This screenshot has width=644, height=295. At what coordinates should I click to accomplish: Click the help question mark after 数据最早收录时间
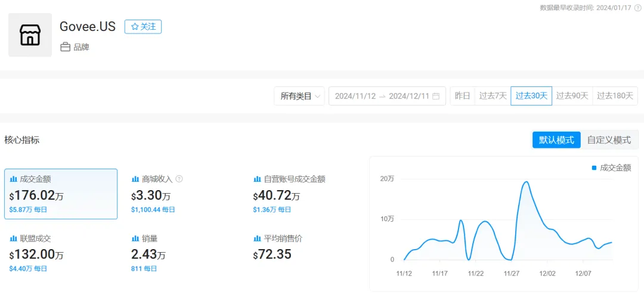pyautogui.click(x=637, y=7)
